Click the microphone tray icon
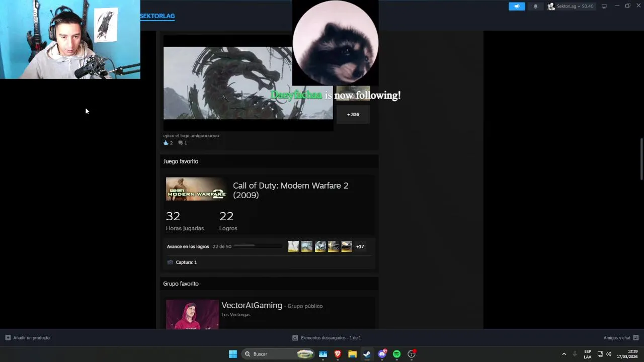Viewport: 644px width, 362px height. pos(575,354)
